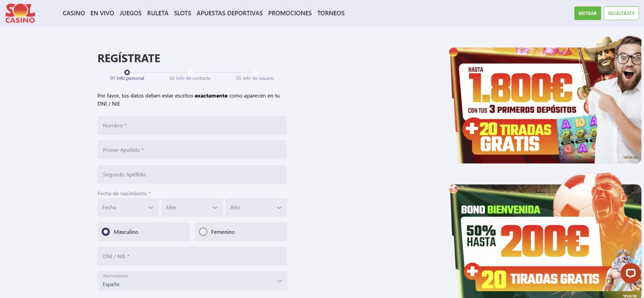Open the live chat bubble icon
Viewport: 644px width, 298px height.
630,274
